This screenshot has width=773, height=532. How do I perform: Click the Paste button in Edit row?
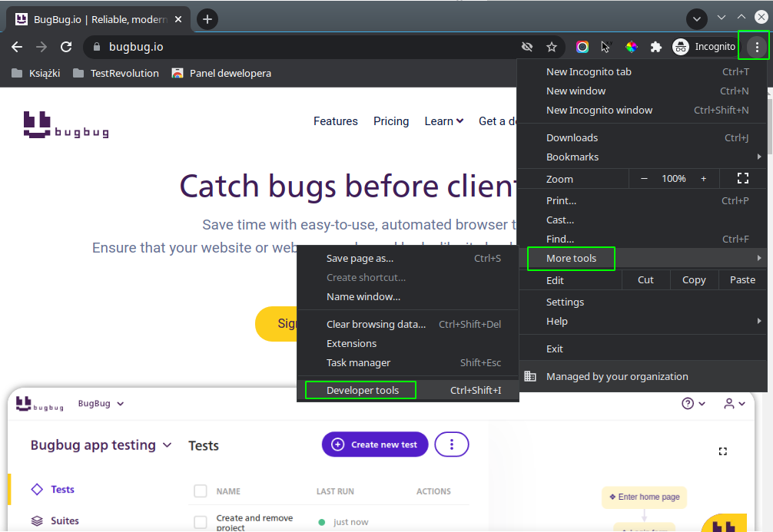tap(742, 279)
